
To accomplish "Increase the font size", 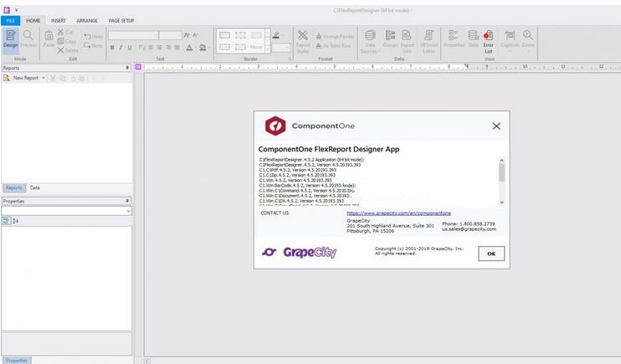I will point(187,35).
